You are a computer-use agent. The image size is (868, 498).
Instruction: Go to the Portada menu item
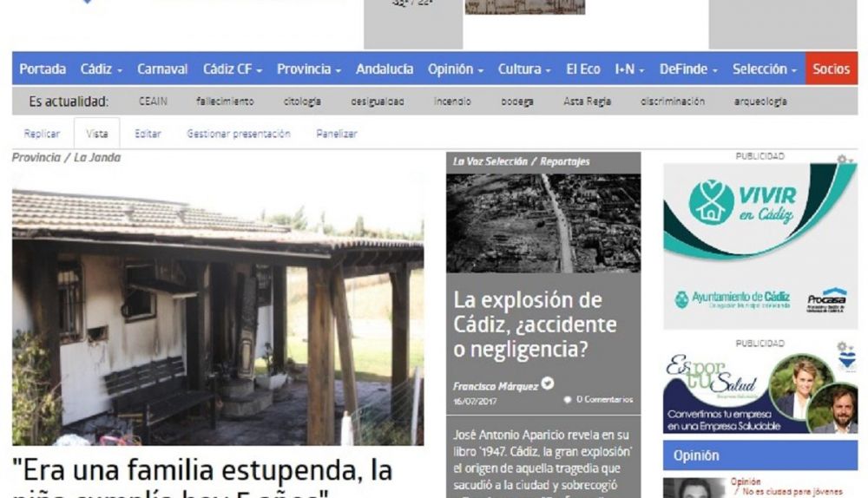pos(43,69)
